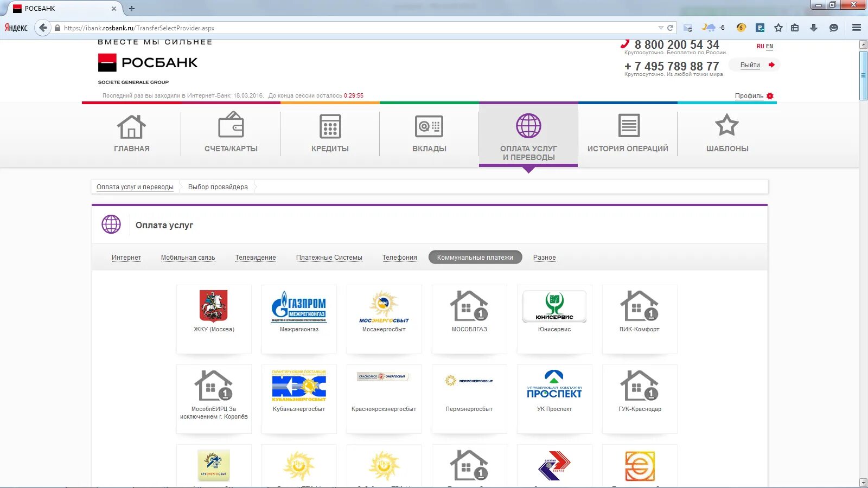Image resolution: width=868 pixels, height=488 pixels.
Task: Open the address bar history dropdown arrow
Action: coord(660,28)
